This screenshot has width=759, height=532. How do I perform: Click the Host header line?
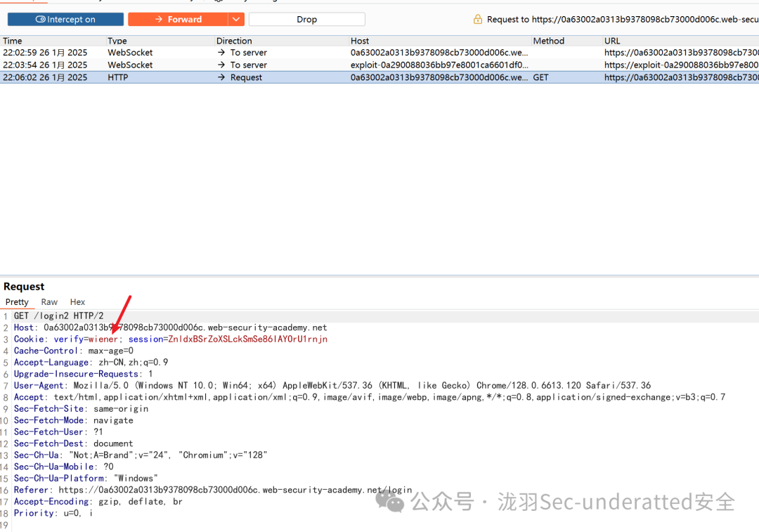170,327
